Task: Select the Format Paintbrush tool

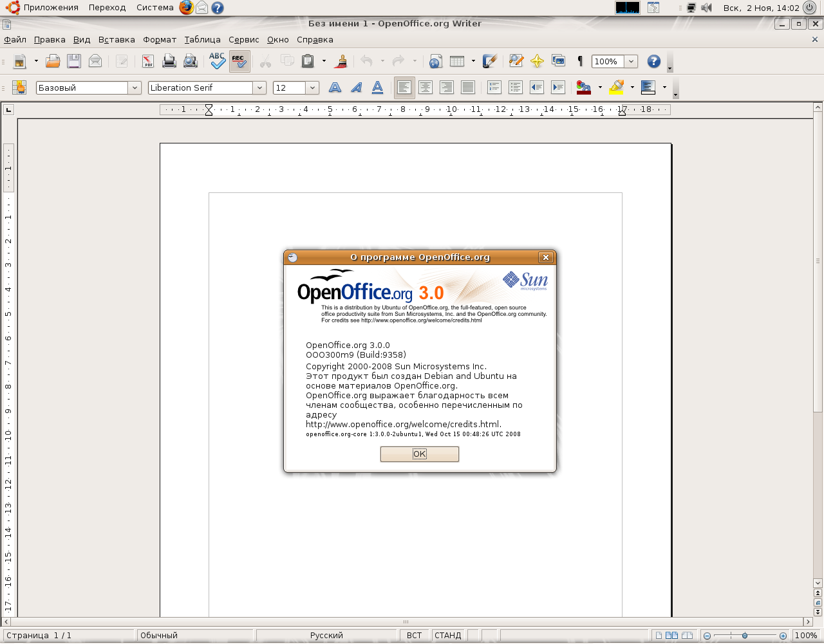Action: pyautogui.click(x=341, y=61)
